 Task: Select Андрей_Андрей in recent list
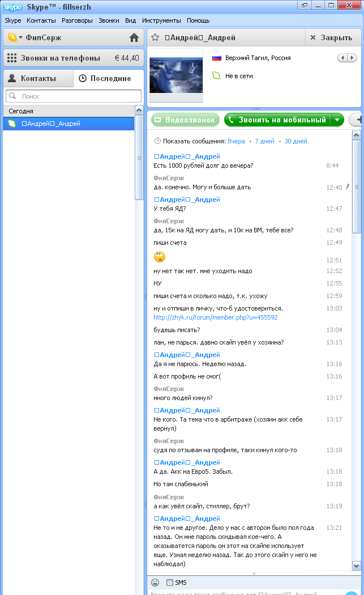tap(68, 124)
